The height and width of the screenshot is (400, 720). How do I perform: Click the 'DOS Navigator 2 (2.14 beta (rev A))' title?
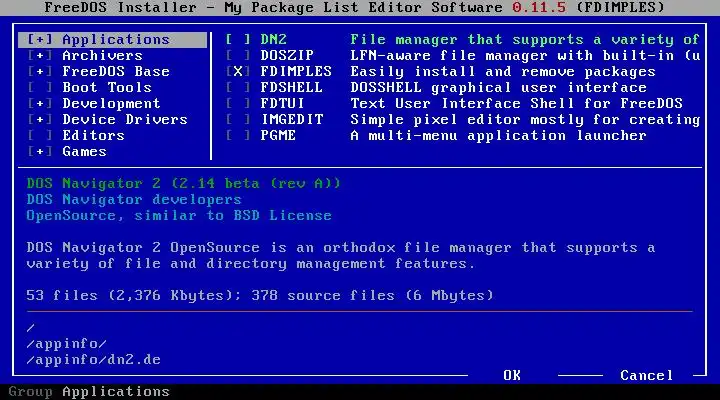(x=184, y=184)
